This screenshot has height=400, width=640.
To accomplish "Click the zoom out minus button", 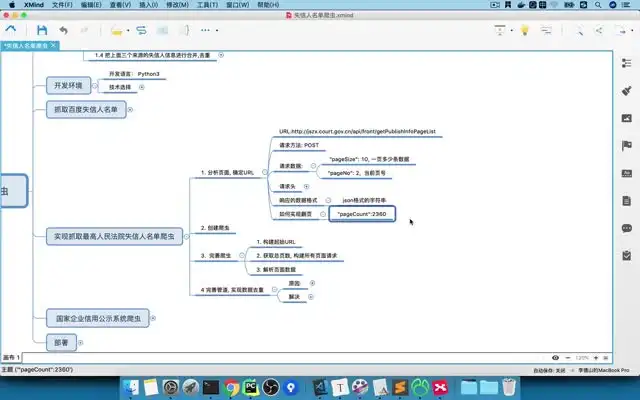I will [x=569, y=357].
